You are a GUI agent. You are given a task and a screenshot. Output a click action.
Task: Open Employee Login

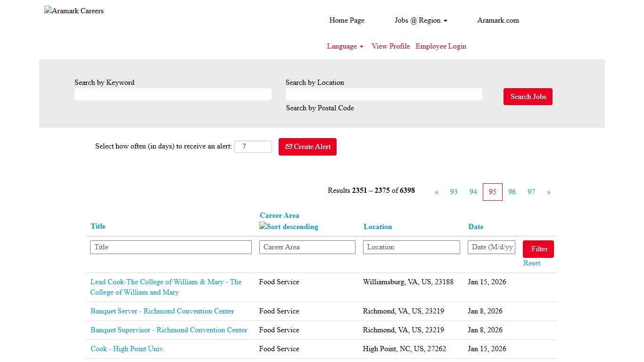[440, 46]
